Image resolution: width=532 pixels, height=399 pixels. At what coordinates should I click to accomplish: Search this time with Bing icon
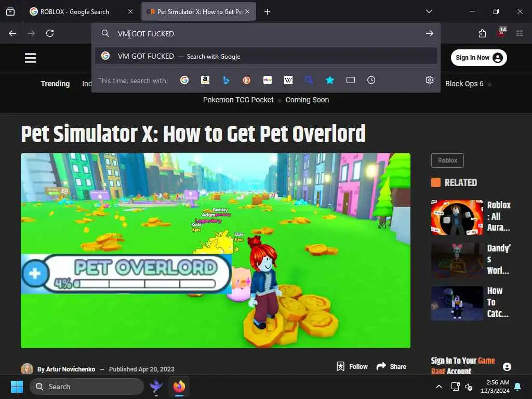click(x=226, y=80)
